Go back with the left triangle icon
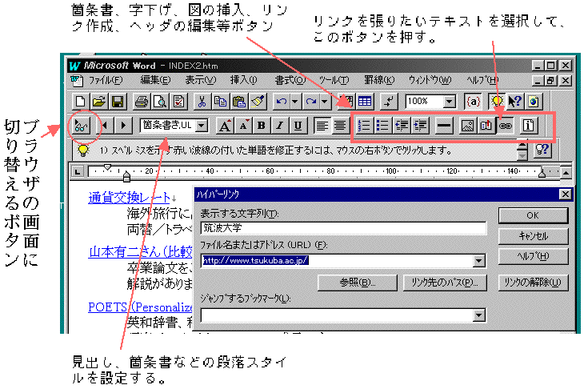 coord(105,126)
